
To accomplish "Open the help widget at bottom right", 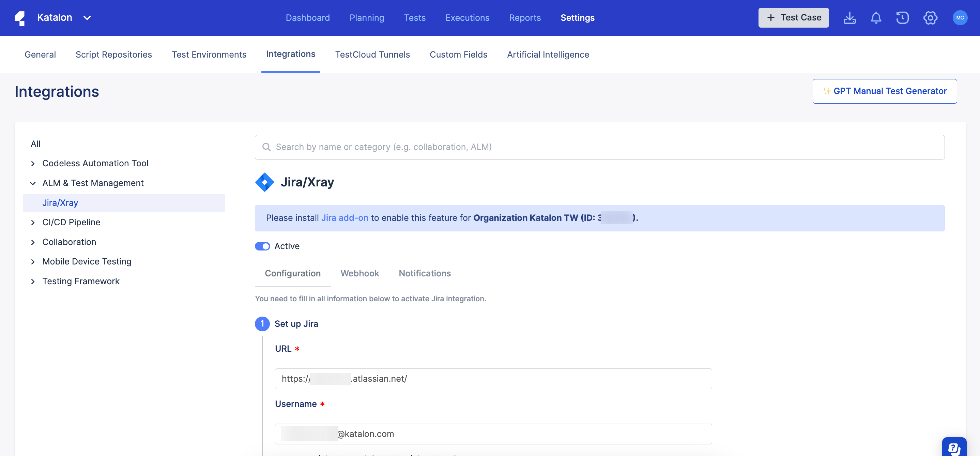I will pos(955,446).
